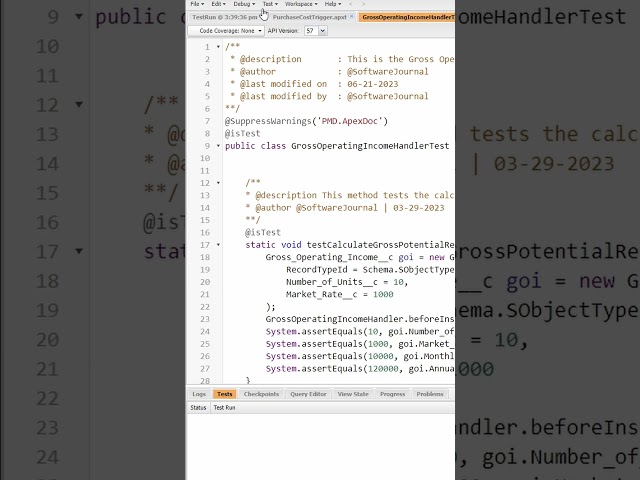The width and height of the screenshot is (640, 480).
Task: Click the '@author @SoftwareJournal | 03-29-2023' comment
Action: (x=345, y=208)
